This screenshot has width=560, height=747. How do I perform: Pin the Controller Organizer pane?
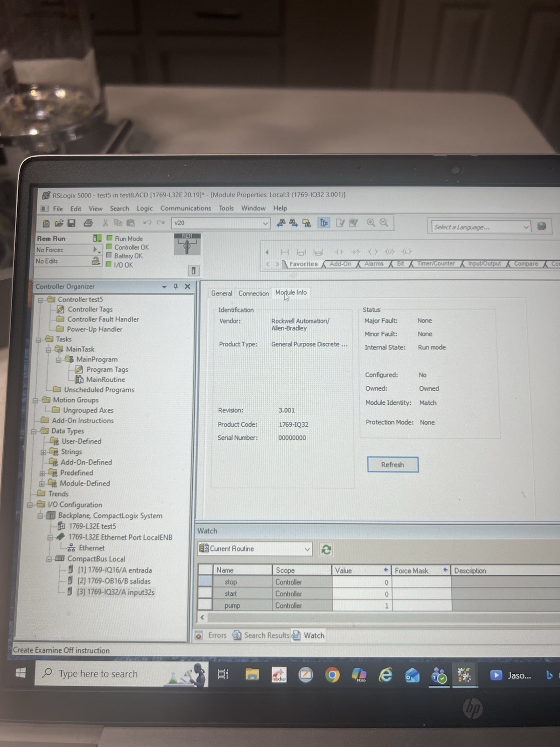[x=175, y=286]
